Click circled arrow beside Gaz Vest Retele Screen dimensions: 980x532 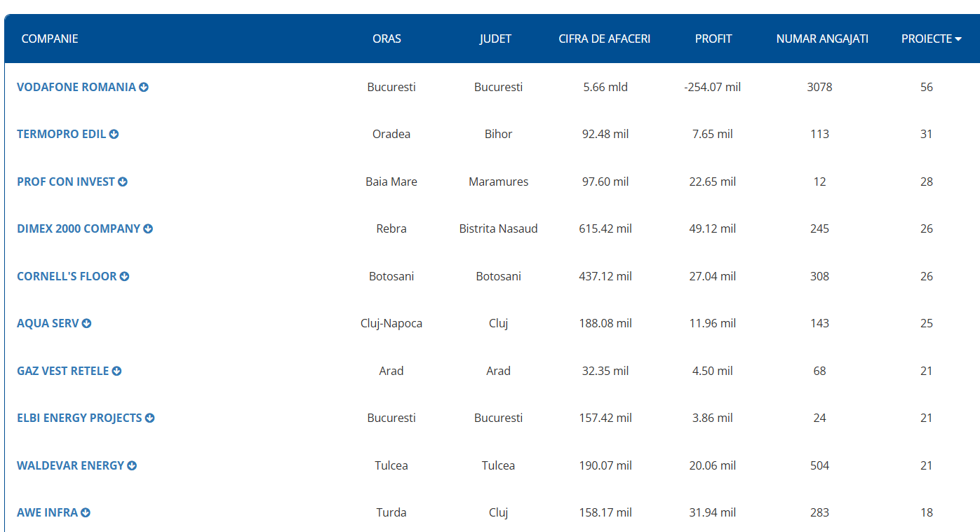(x=117, y=371)
